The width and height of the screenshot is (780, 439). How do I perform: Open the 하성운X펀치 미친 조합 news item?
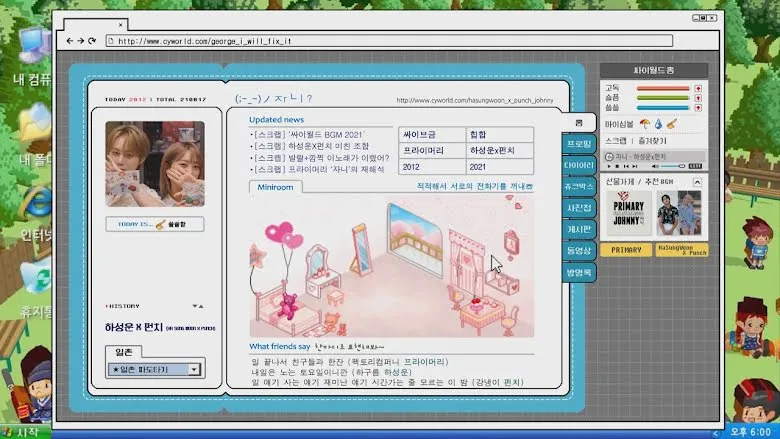pos(311,146)
